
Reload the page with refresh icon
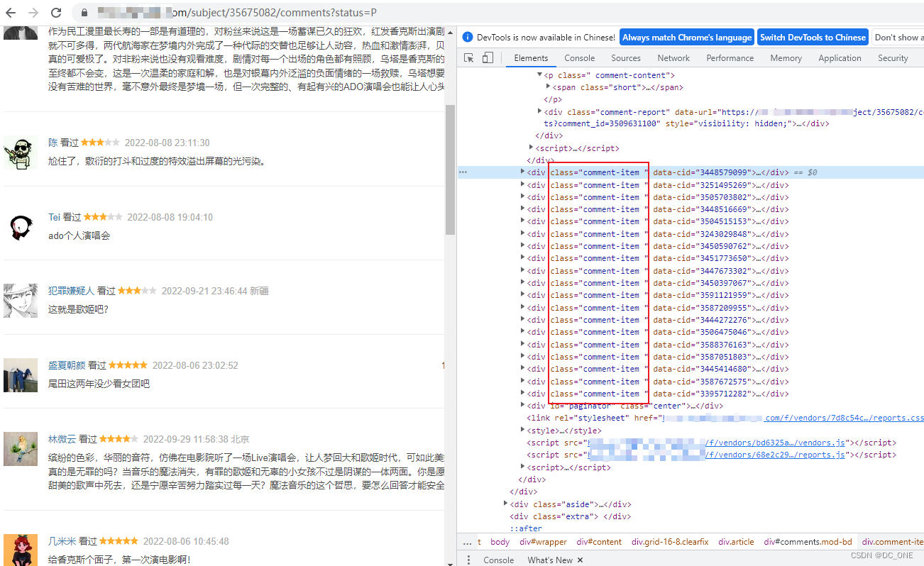point(56,13)
